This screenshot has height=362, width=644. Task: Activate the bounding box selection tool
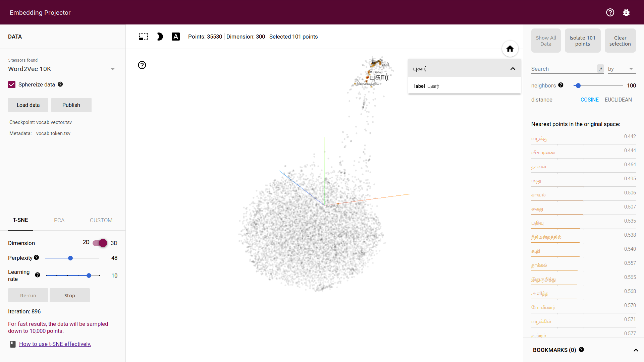tap(144, 37)
